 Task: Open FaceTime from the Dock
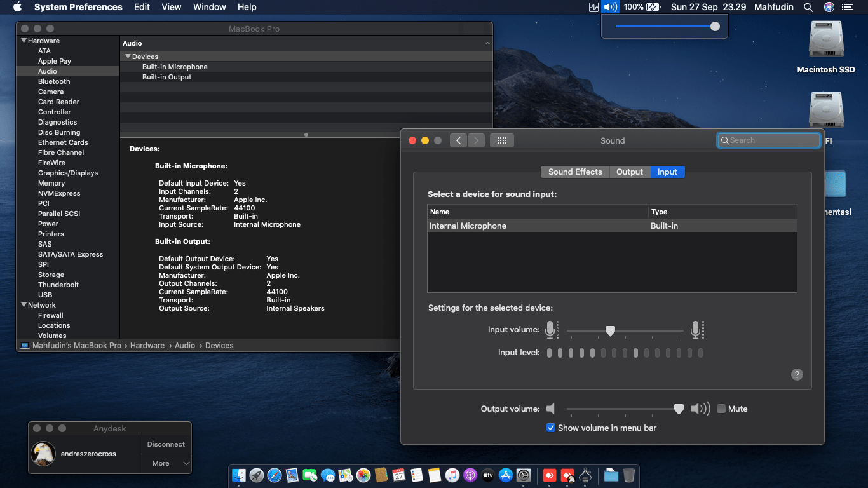310,475
